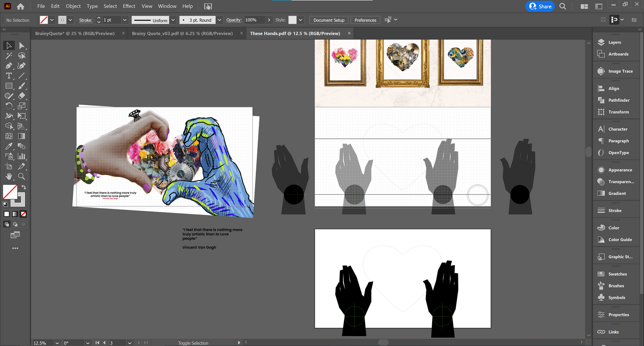Activate the Eyedropper tool

pos(8,146)
